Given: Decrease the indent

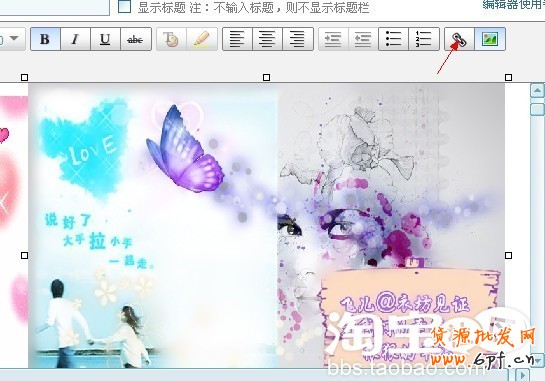Looking at the screenshot, I should [363, 39].
